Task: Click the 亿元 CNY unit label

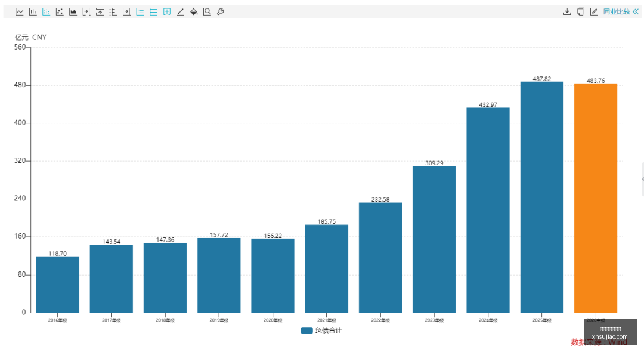Action: pyautogui.click(x=31, y=38)
